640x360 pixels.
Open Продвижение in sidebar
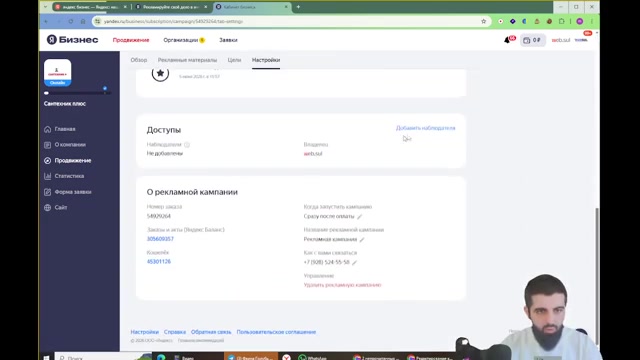tap(73, 160)
